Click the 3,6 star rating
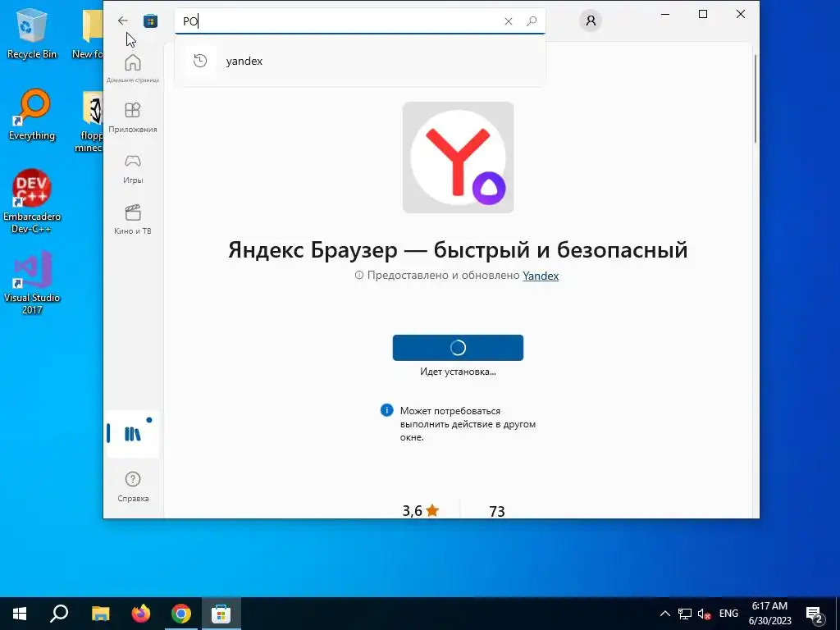Viewport: 840px width, 630px height. (421, 510)
